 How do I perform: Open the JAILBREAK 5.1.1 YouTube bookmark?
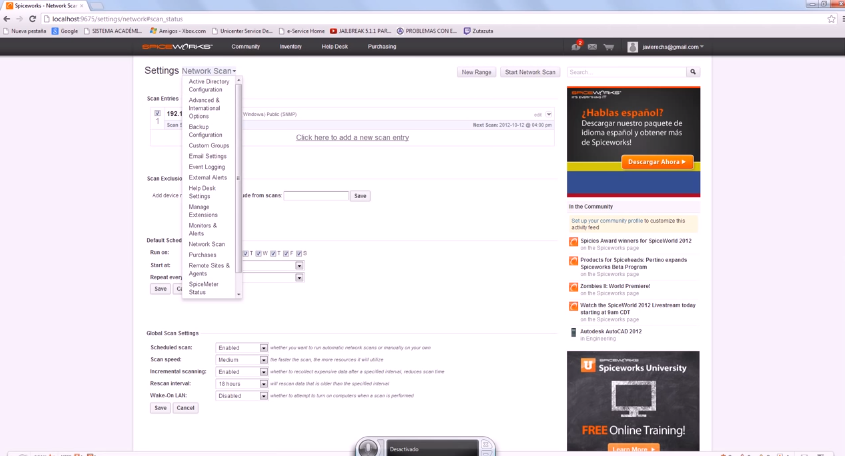tap(361, 31)
